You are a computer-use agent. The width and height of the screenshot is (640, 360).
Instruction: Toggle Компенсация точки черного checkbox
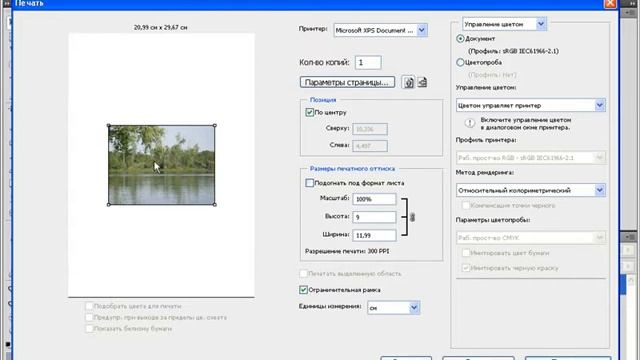465,205
